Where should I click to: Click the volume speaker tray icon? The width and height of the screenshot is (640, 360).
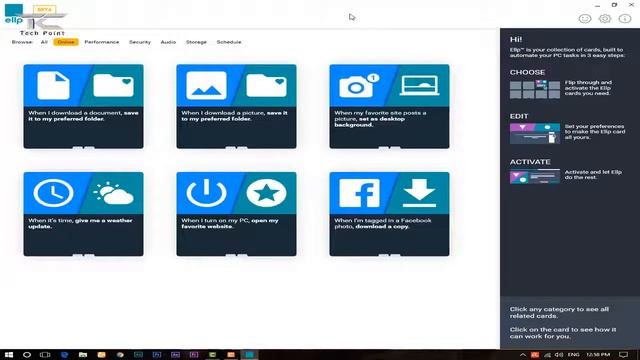click(559, 355)
